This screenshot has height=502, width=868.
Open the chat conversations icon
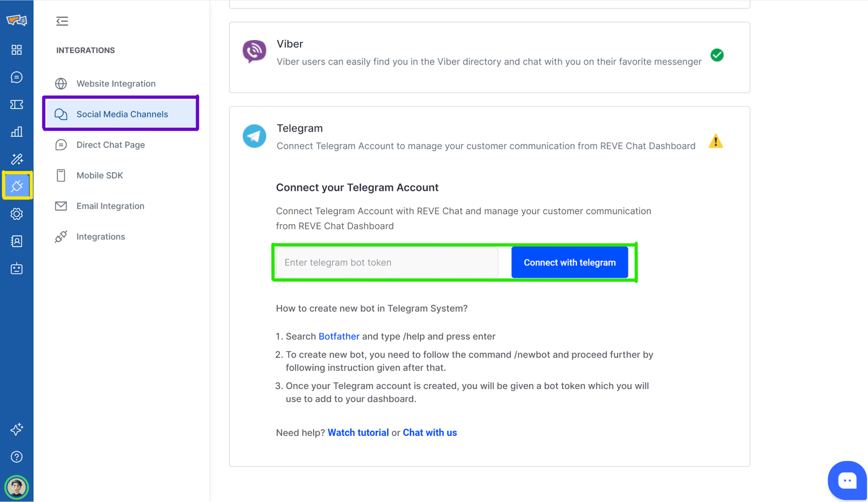[x=16, y=77]
